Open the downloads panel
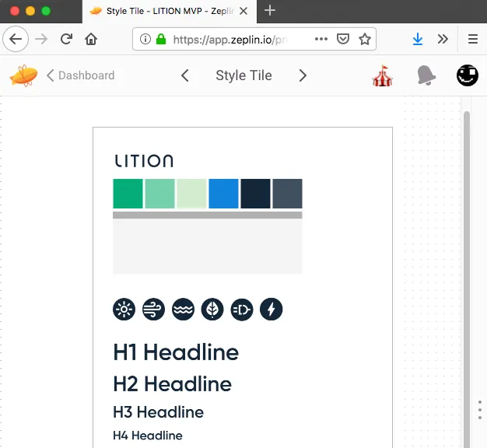487x448 pixels. click(x=418, y=39)
